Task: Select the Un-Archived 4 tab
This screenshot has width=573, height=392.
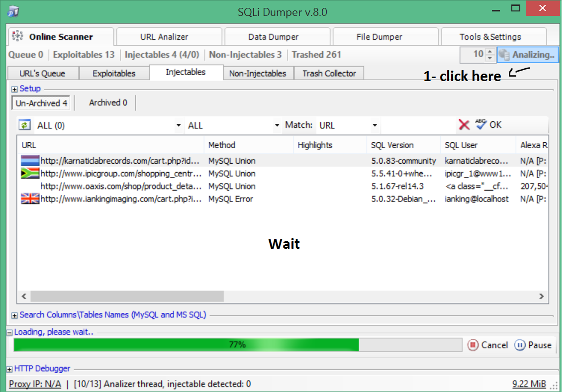Action: (41, 103)
